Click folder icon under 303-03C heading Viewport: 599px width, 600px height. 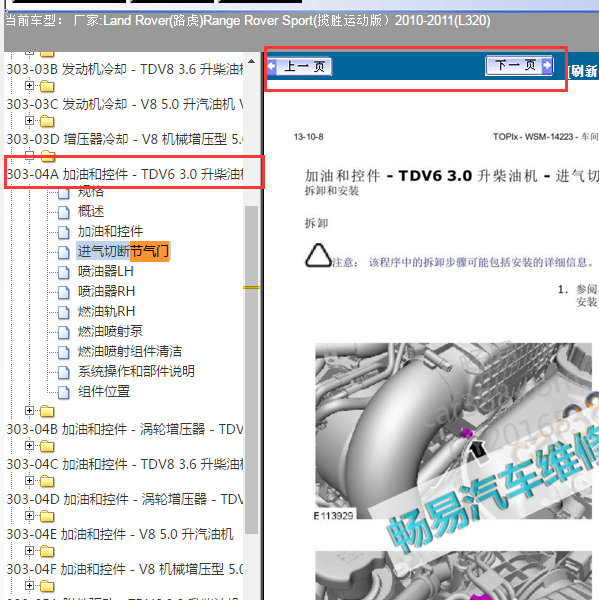47,121
